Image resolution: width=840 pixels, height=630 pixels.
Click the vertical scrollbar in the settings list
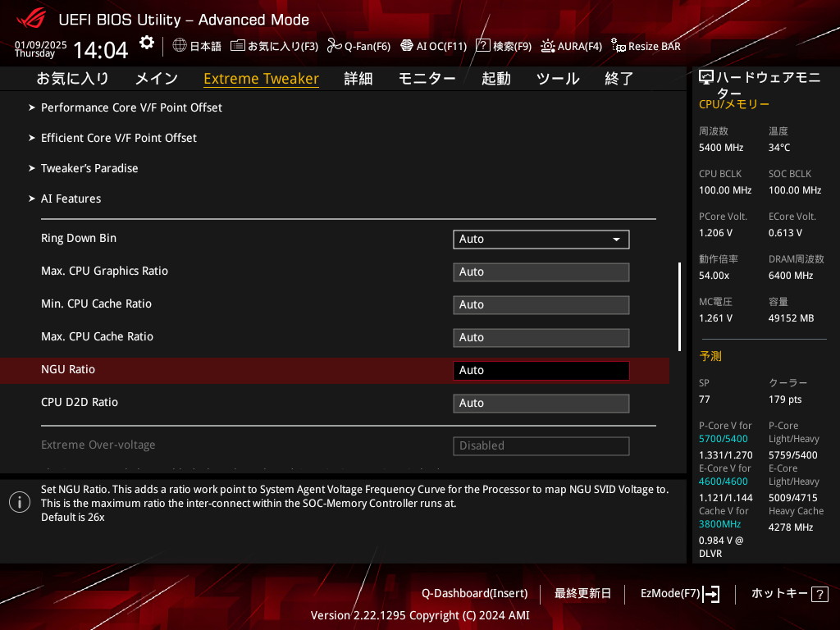(678, 307)
